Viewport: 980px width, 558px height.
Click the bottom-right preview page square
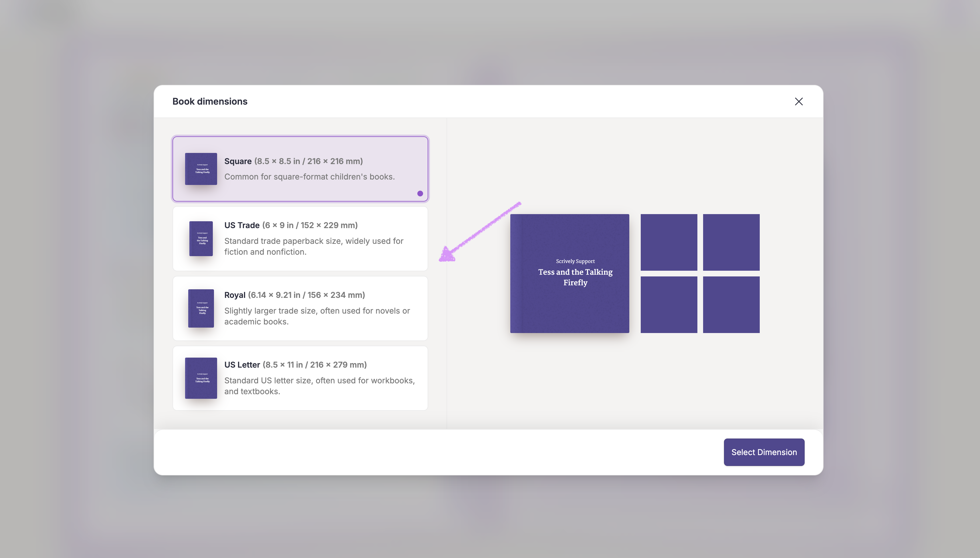click(x=731, y=305)
